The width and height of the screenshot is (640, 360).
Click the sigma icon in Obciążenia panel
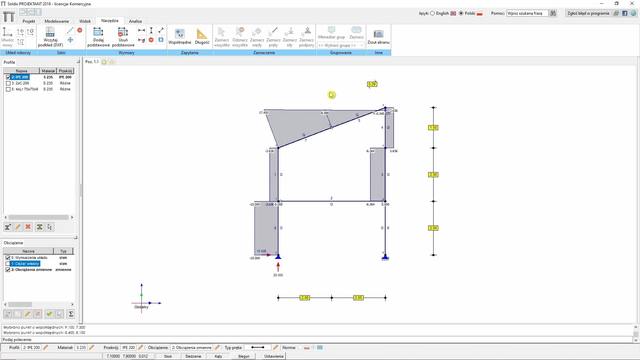pos(71,314)
